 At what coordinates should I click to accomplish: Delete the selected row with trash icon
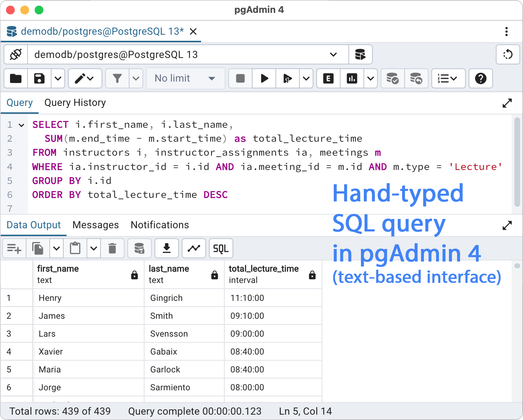point(112,248)
